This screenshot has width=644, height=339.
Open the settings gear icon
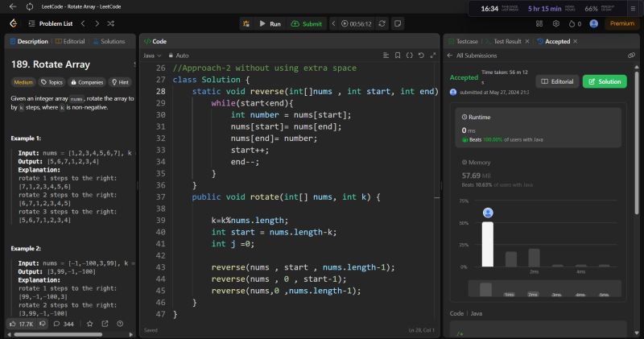pyautogui.click(x=556, y=24)
